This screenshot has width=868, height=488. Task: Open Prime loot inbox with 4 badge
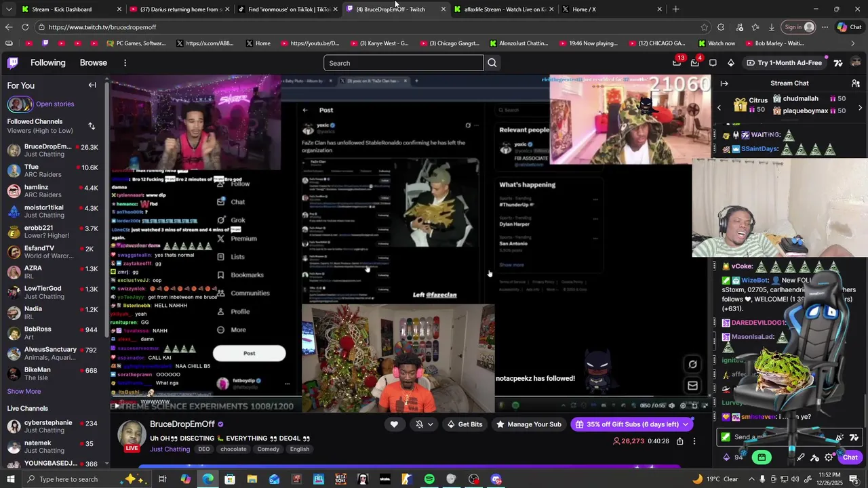click(695, 62)
